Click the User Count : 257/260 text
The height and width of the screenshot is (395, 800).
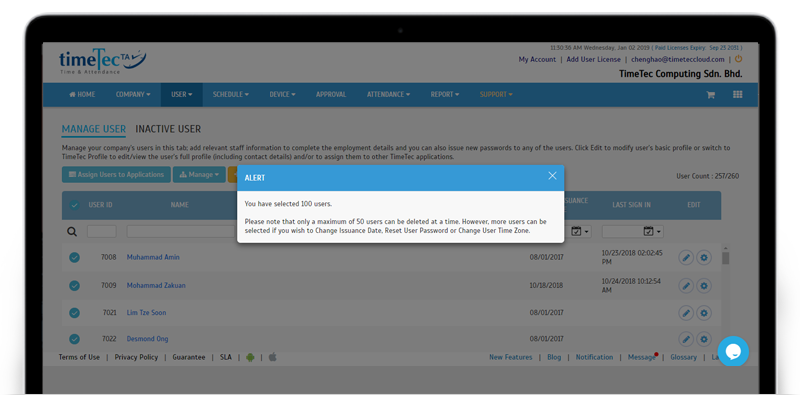point(708,177)
